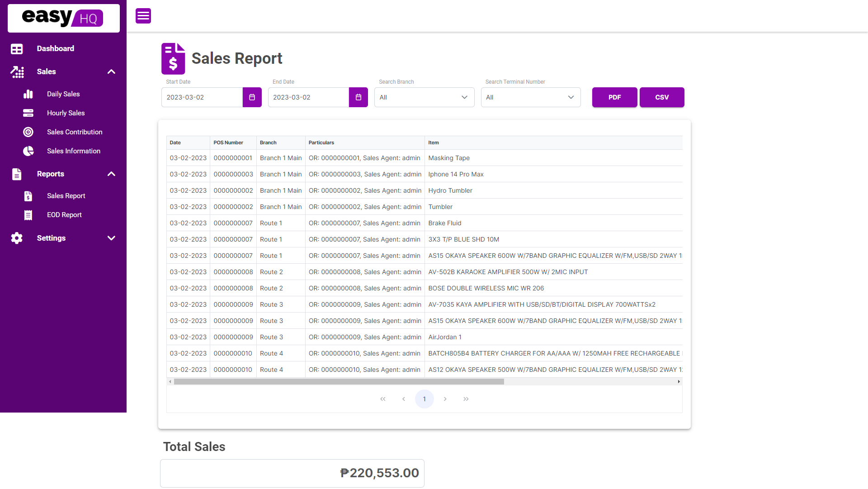The image size is (868, 489).
Task: Open the Hourly Sales report
Action: 66,113
